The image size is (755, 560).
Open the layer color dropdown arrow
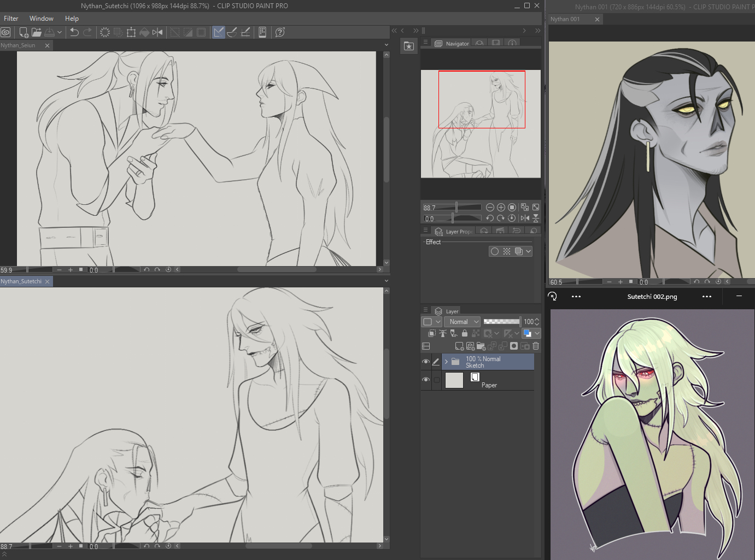pos(537,333)
